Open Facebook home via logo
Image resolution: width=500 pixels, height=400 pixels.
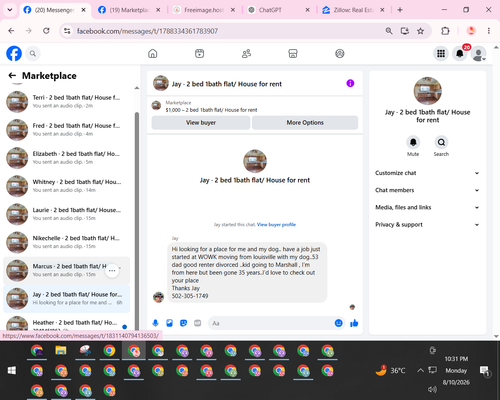(14, 53)
